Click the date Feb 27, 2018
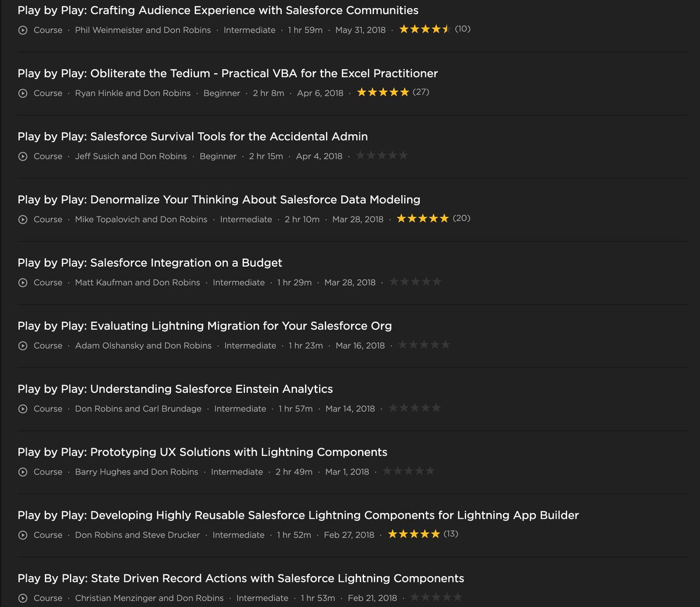This screenshot has width=700, height=607. coord(349,535)
